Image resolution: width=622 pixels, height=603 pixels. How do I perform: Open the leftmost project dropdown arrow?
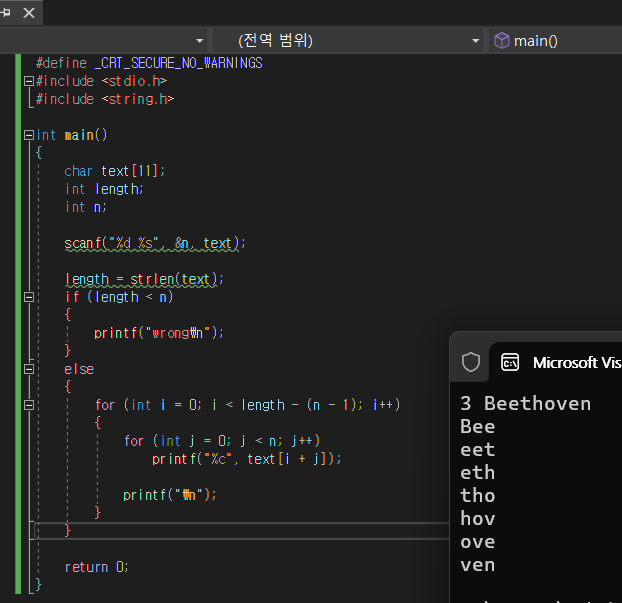[200, 40]
